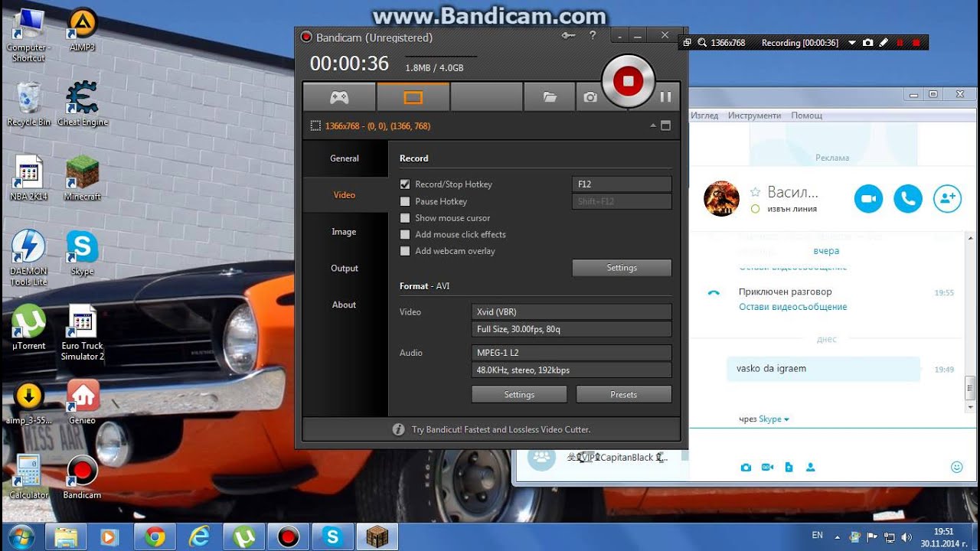Open the General tab in Bandicam

[345, 158]
